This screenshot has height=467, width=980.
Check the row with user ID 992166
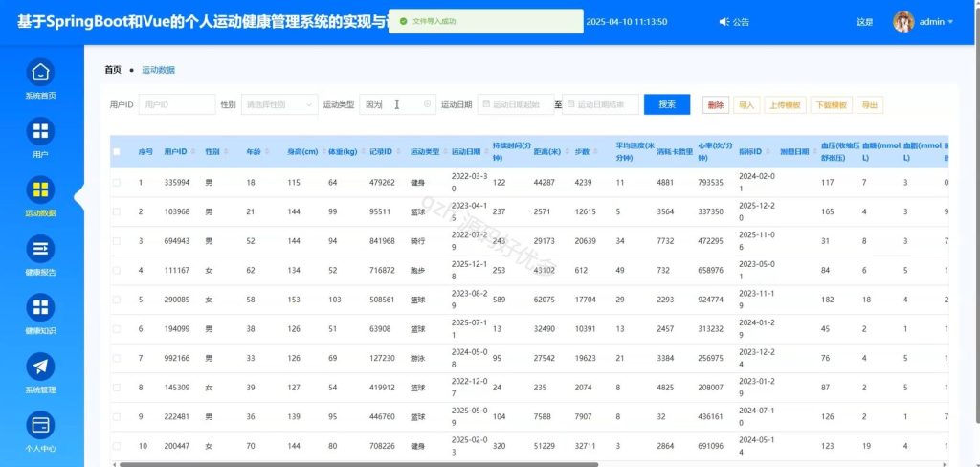116,358
